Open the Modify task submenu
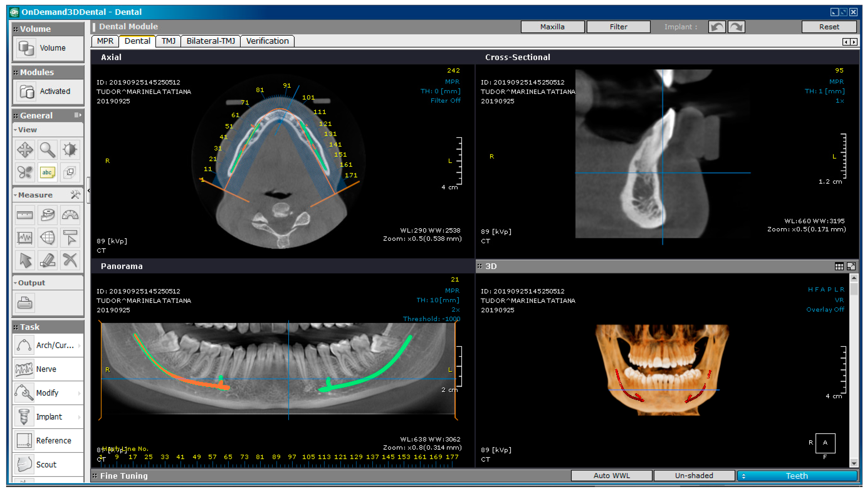This screenshot has height=491, width=868. pos(48,393)
